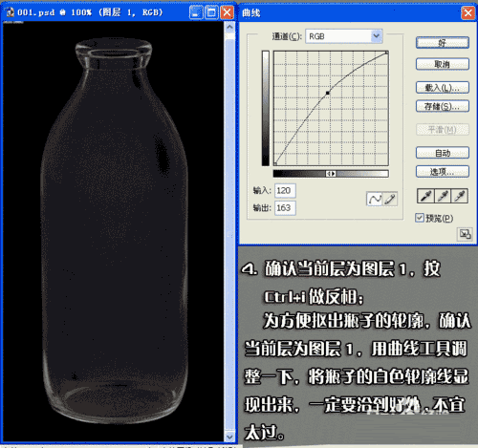Select the gray point eyedropper
The width and height of the screenshot is (478, 448).
pos(443,196)
